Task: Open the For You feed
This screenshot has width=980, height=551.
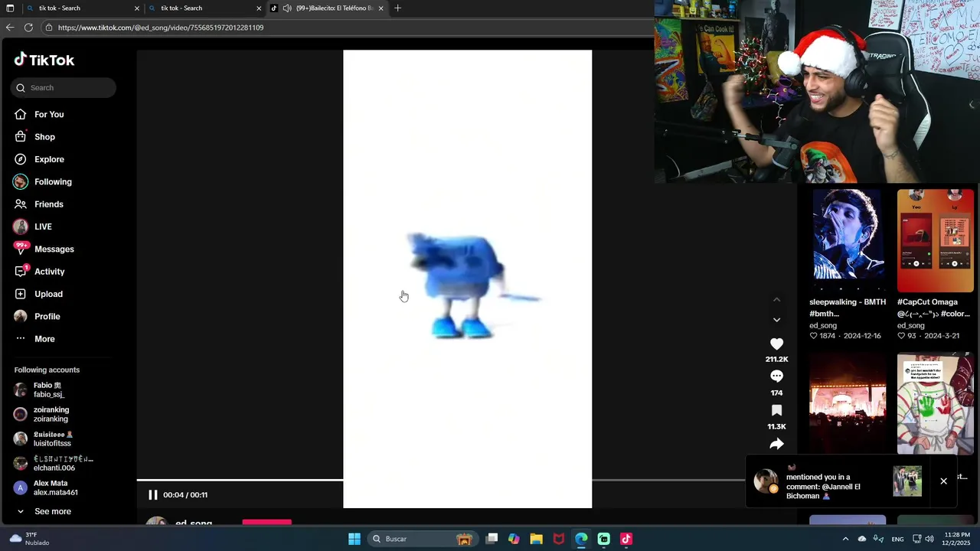Action: 49,115
